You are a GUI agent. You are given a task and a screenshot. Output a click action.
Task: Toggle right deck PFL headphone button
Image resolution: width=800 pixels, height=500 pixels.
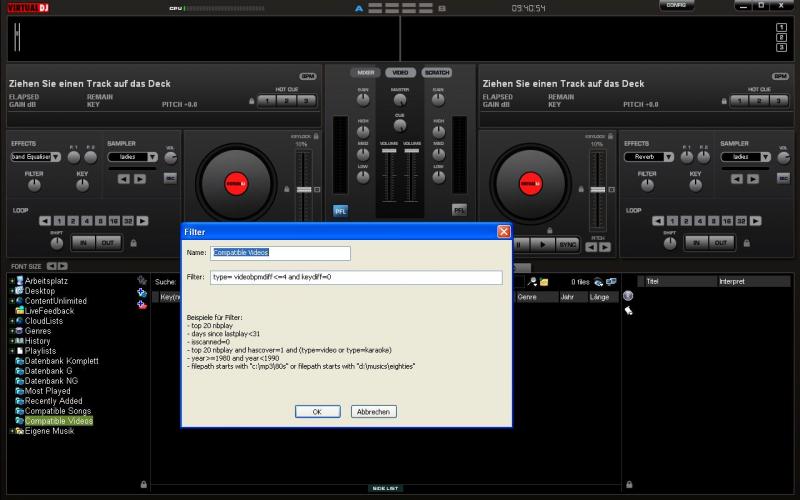click(x=459, y=210)
